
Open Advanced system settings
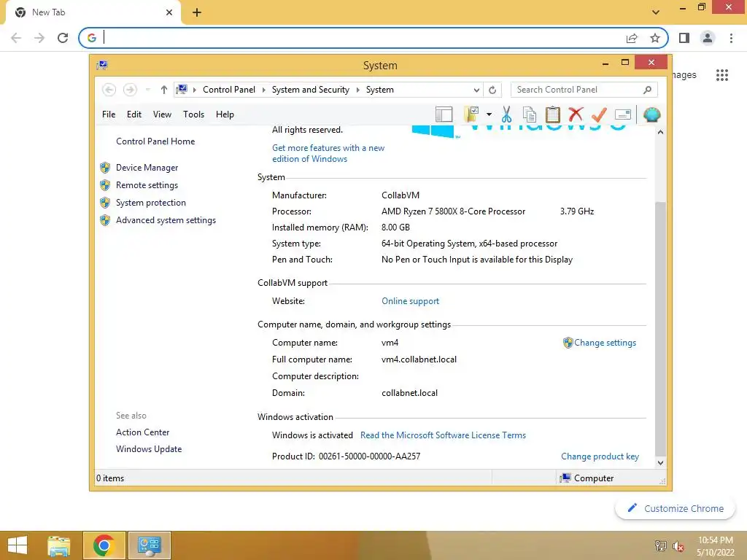coord(166,220)
